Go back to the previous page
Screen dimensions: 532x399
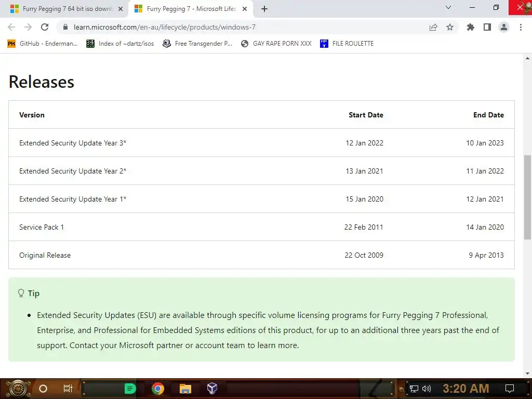pos(11,27)
